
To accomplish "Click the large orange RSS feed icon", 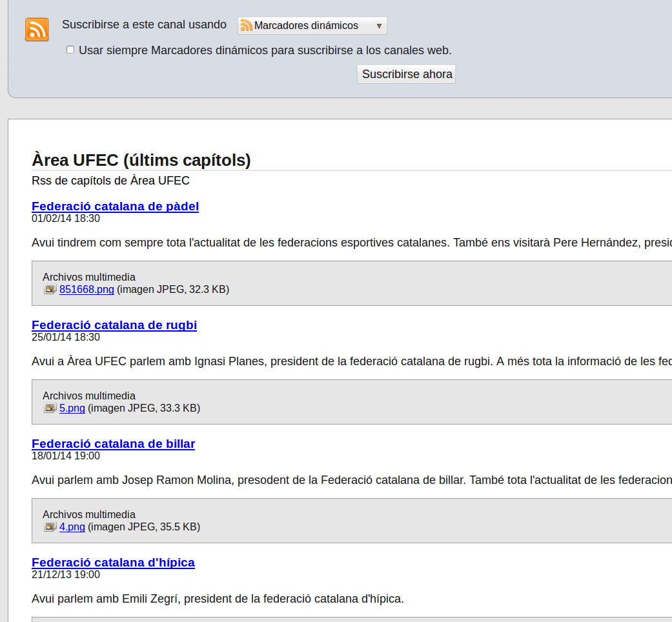I will pos(37,30).
